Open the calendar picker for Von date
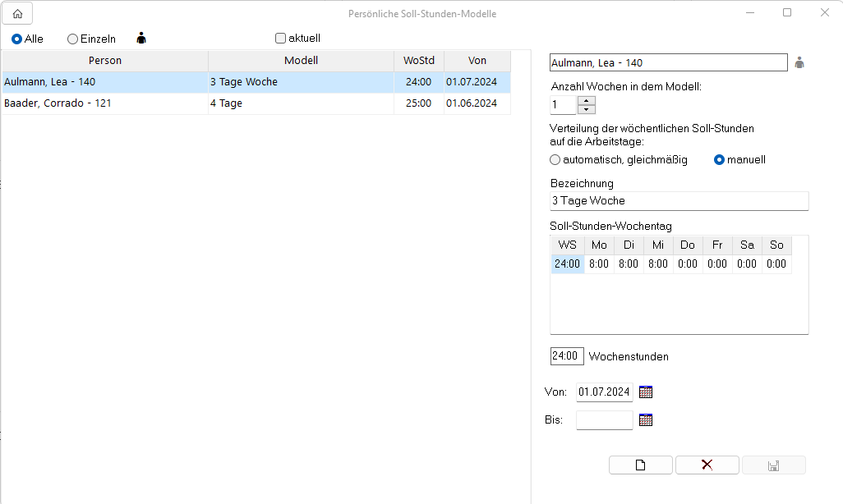843x504 pixels. click(x=646, y=392)
